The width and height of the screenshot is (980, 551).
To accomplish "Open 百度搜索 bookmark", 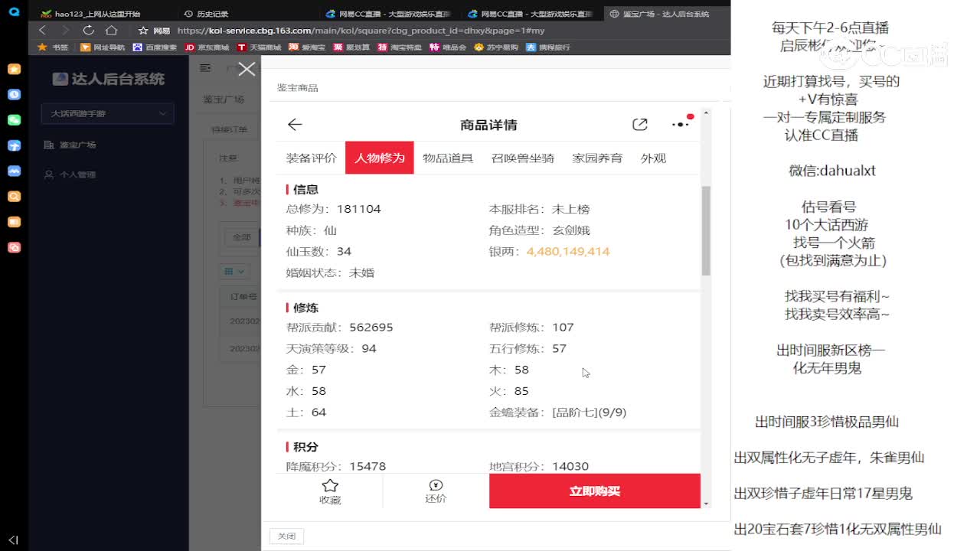I will tap(155, 47).
